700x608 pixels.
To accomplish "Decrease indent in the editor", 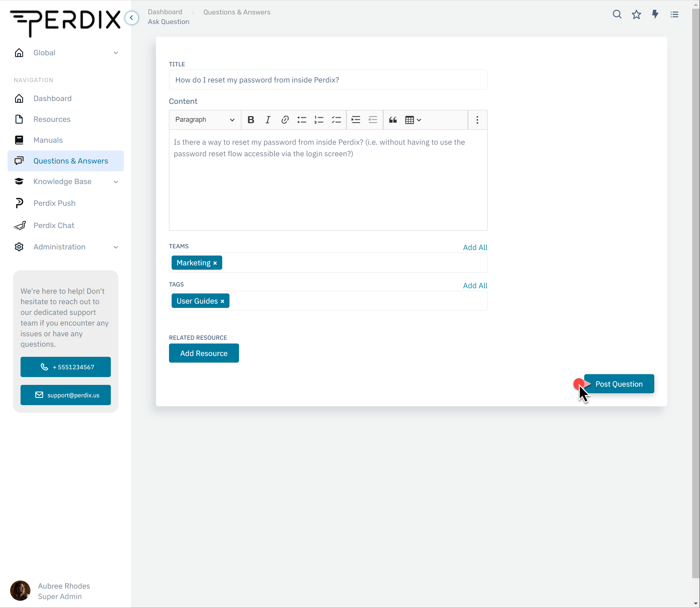I will coord(372,120).
